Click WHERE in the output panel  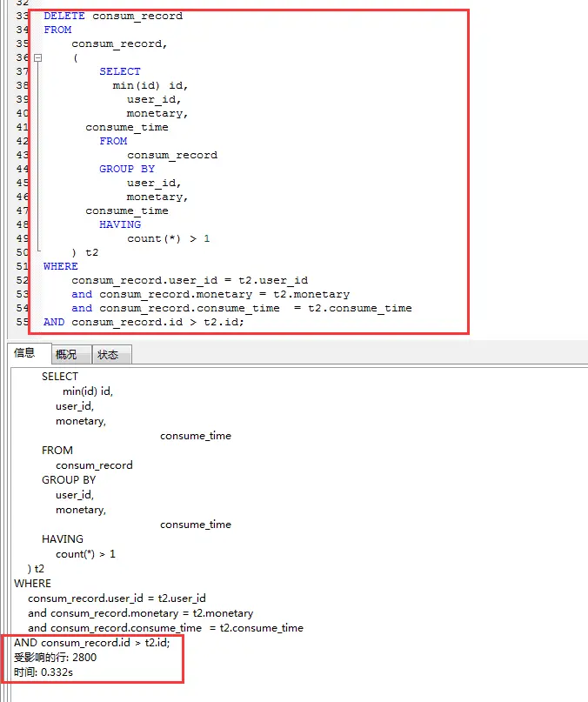[x=32, y=584]
